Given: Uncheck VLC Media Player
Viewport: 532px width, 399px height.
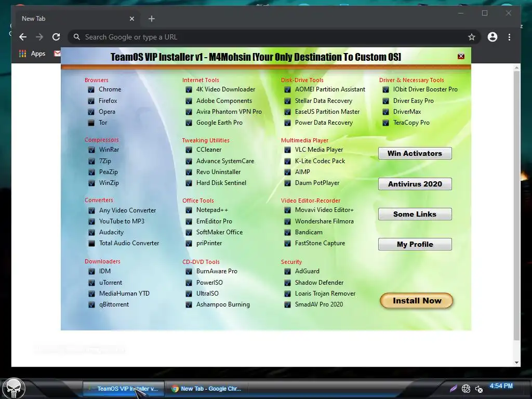Looking at the screenshot, I should tap(287, 150).
